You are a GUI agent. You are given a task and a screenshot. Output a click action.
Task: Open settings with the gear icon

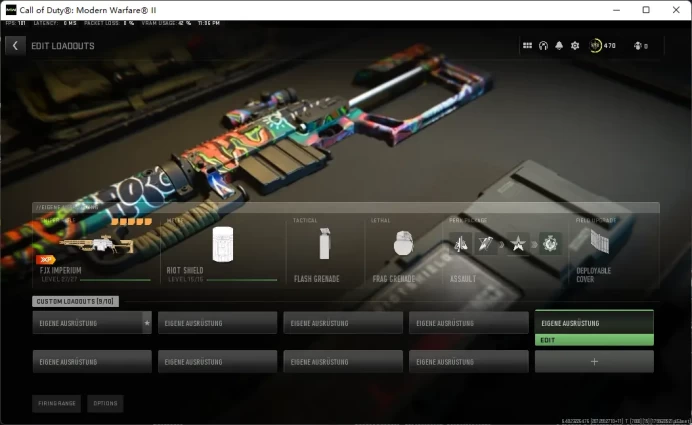pos(575,45)
